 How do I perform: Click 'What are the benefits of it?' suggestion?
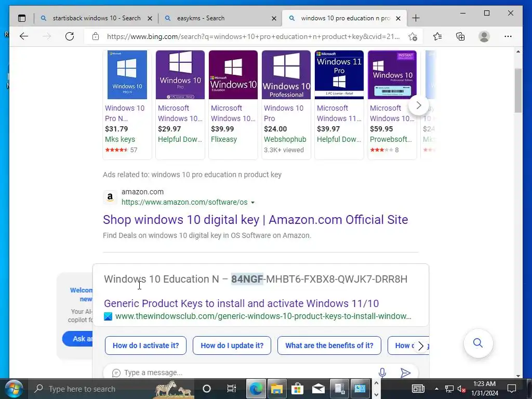pos(329,345)
